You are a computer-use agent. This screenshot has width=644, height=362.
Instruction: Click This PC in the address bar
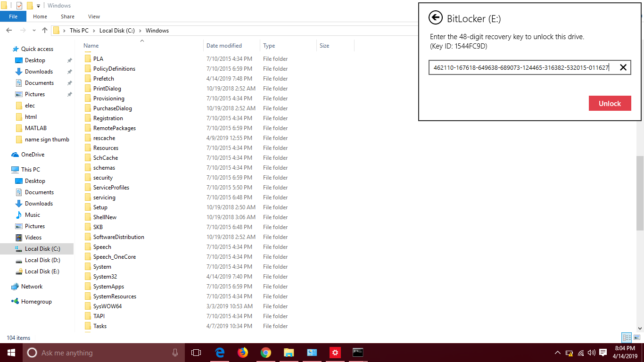coord(79,30)
